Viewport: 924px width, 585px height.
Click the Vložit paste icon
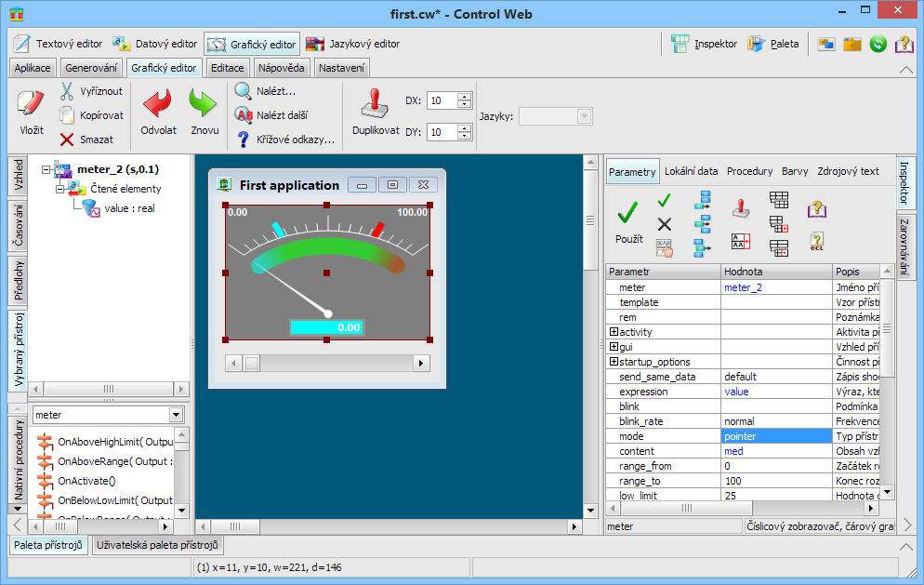31,104
